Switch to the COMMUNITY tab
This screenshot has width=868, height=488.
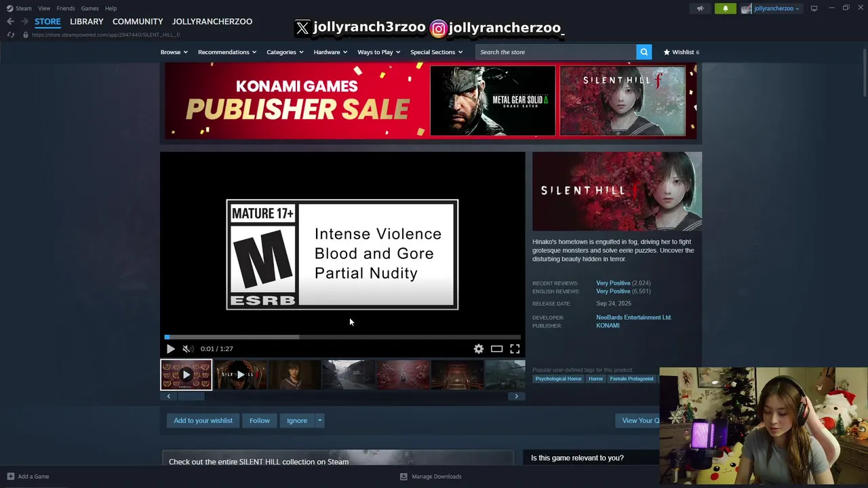click(138, 22)
